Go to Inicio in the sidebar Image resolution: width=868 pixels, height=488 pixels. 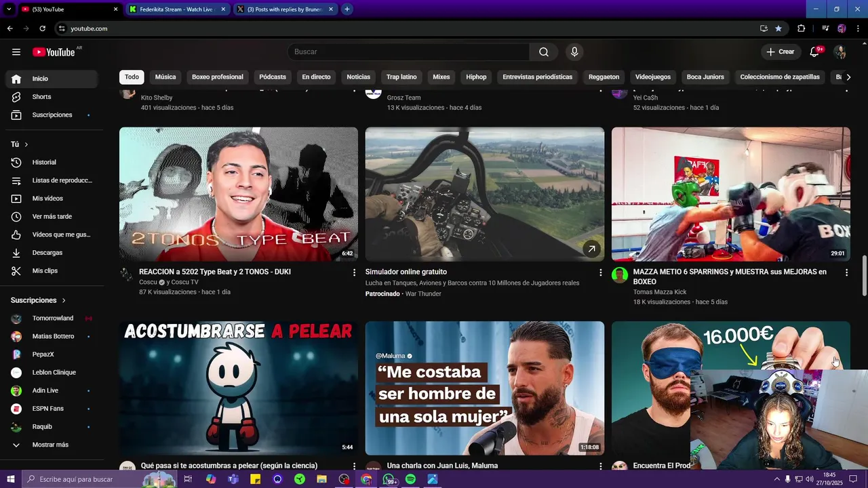click(x=52, y=79)
